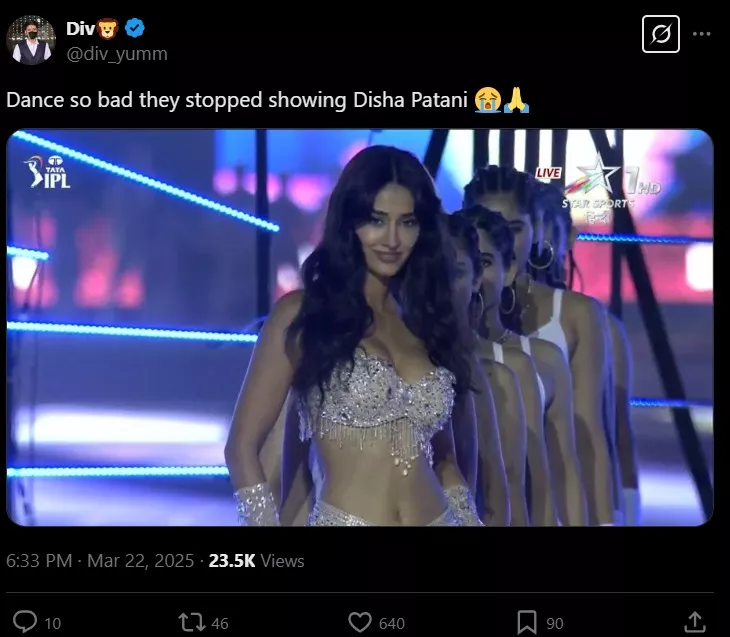The width and height of the screenshot is (730, 637).
Task: Bookmark the post using the ribbon icon
Action: click(x=527, y=622)
